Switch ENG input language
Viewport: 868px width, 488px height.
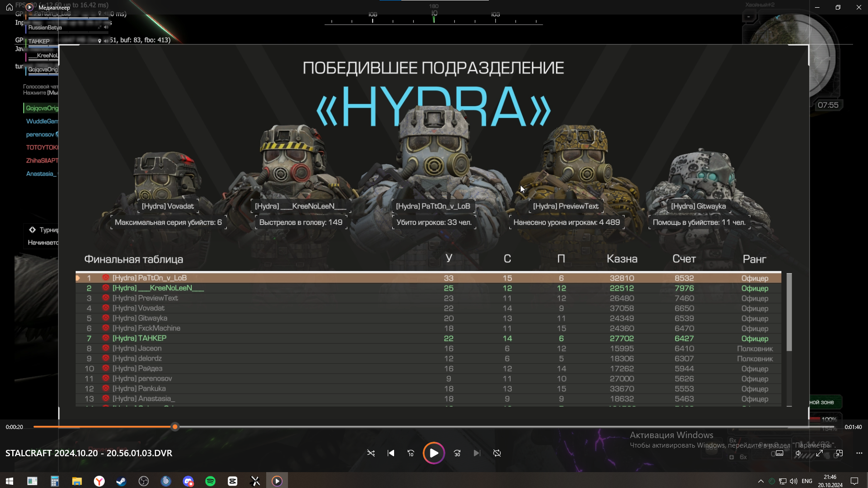pos(807,481)
